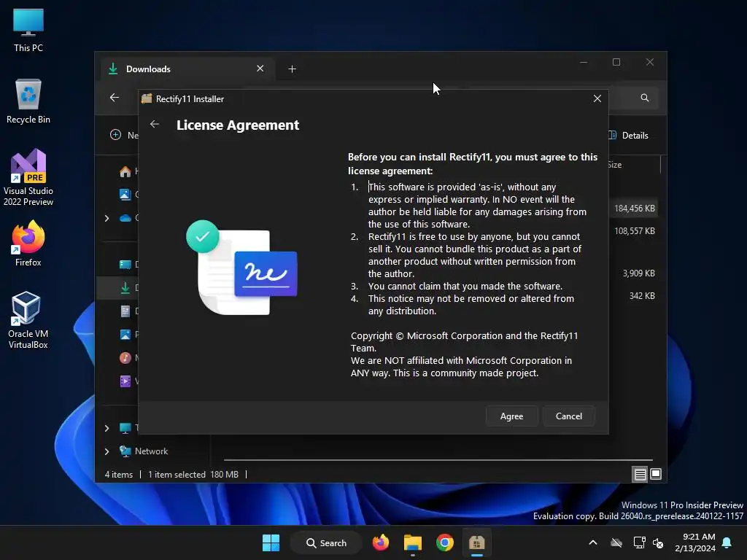Agree to the Rectify11 license
Viewport: 747px width, 560px height.
pyautogui.click(x=511, y=416)
